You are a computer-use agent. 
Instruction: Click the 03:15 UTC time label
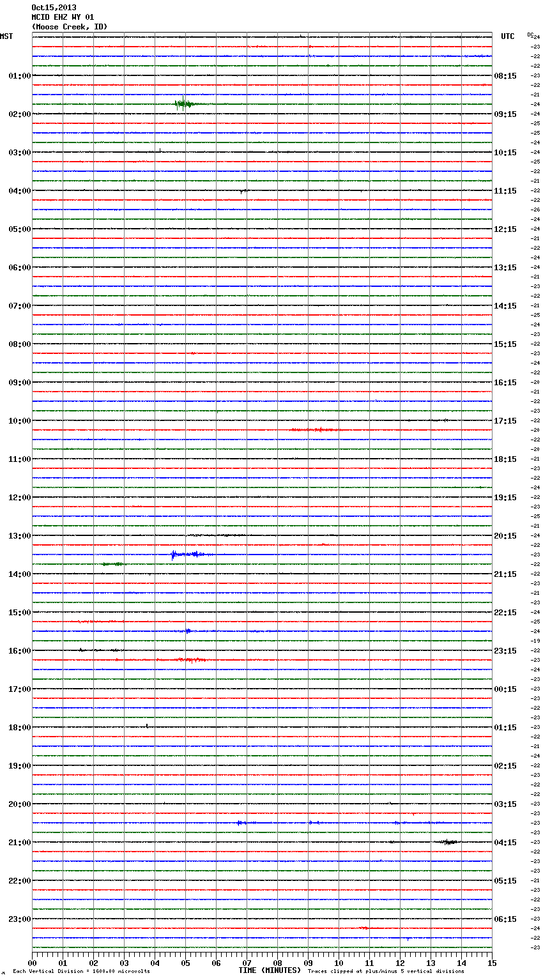505,804
